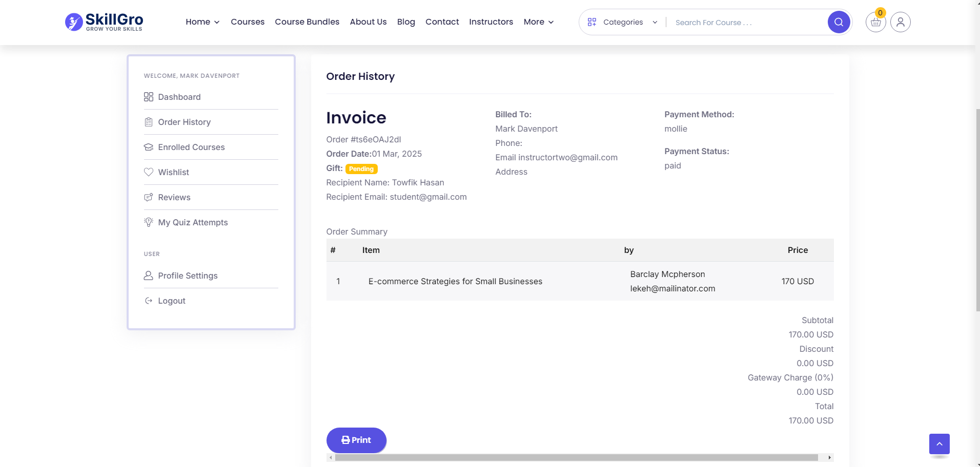
Task: Click the Print invoice button
Action: (356, 440)
